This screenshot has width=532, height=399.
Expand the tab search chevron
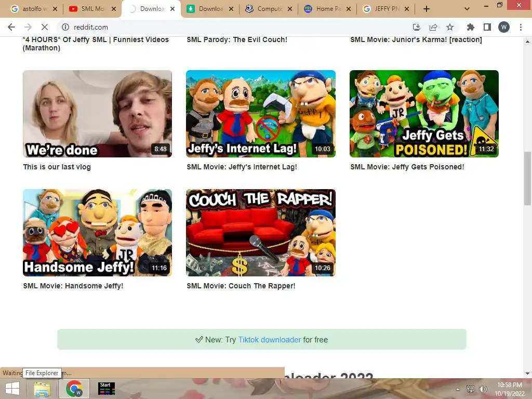coord(467,9)
